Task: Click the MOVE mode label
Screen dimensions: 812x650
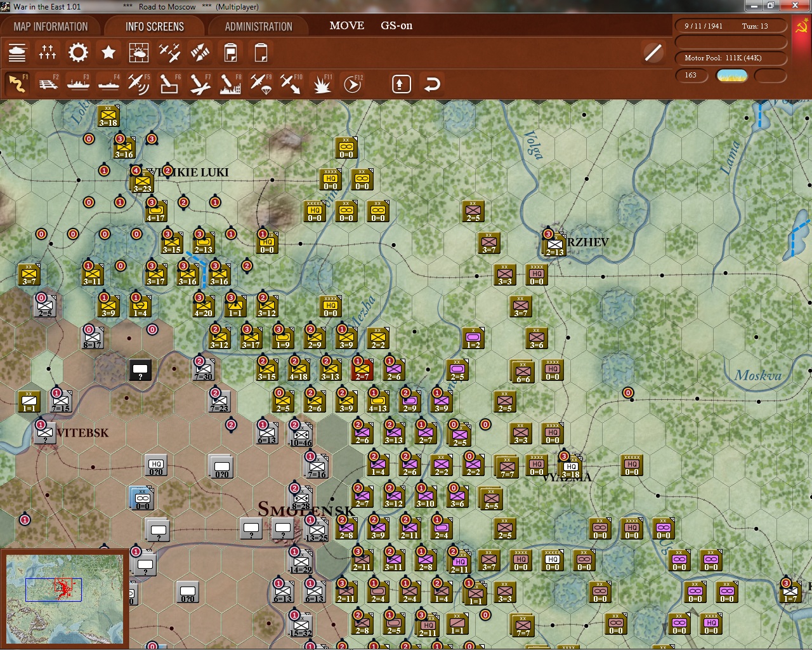Action: tap(347, 25)
